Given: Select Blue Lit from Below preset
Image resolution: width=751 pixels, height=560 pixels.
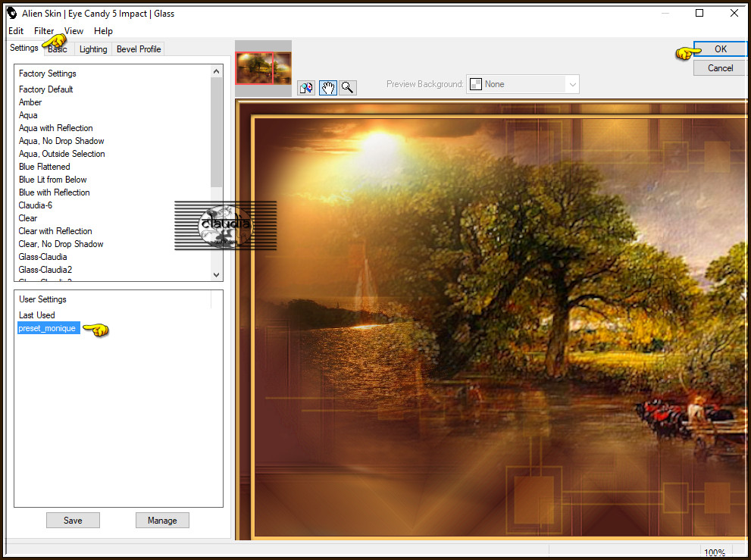Looking at the screenshot, I should point(53,180).
